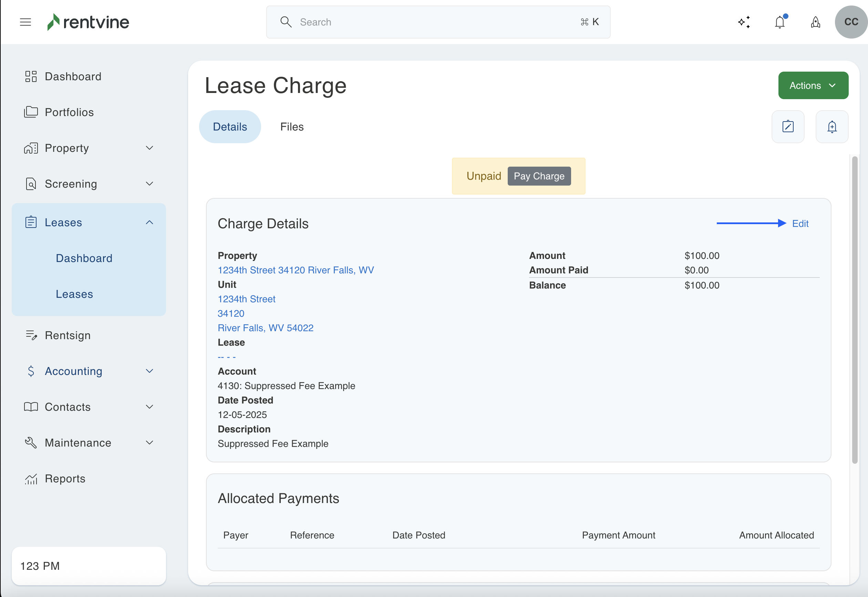
Task: Select the Details tab
Action: point(230,127)
